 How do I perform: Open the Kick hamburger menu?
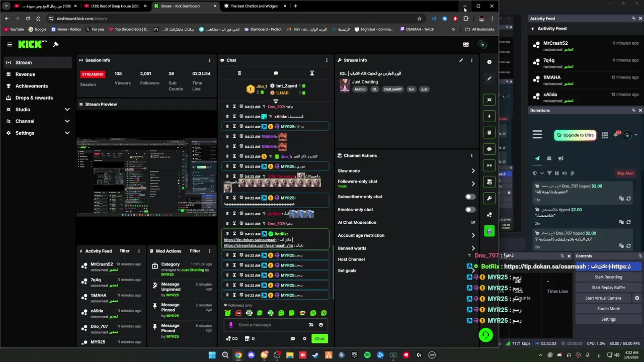[10, 44]
